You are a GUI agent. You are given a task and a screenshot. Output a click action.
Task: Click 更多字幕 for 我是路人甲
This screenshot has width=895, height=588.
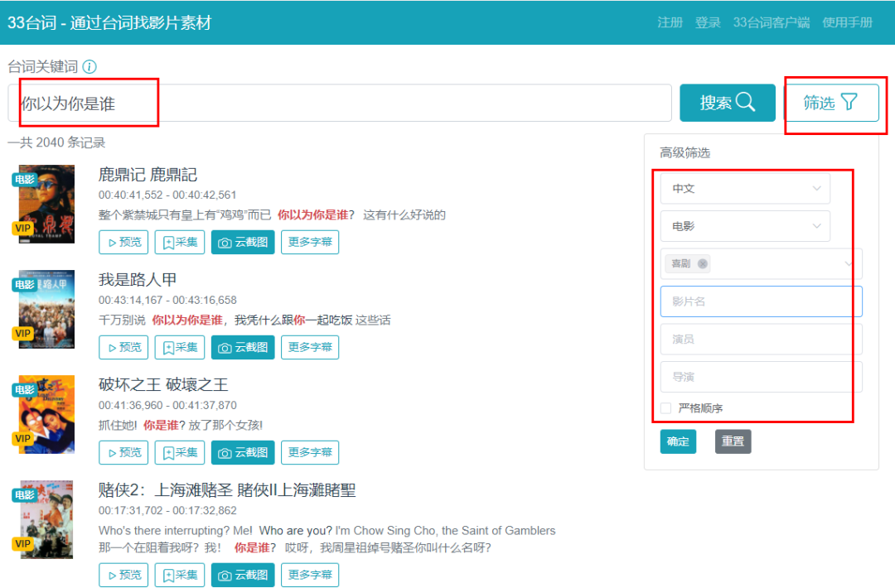click(x=310, y=348)
